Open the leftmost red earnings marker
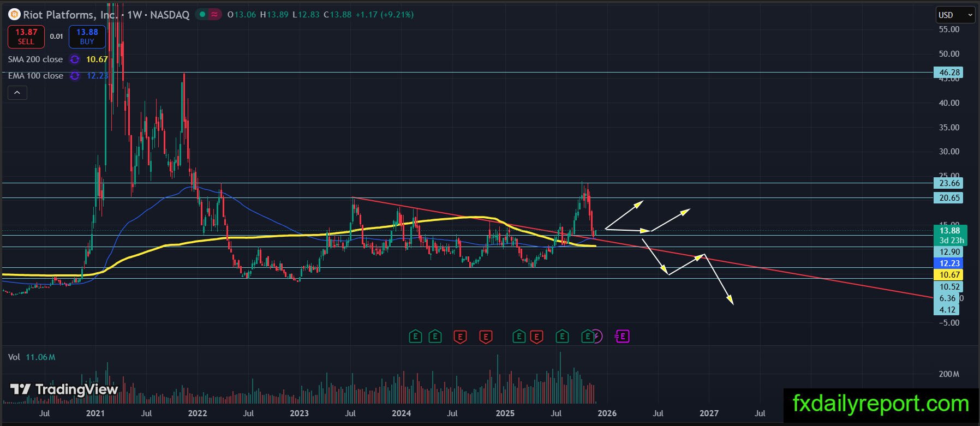The image size is (980, 426). click(x=460, y=337)
